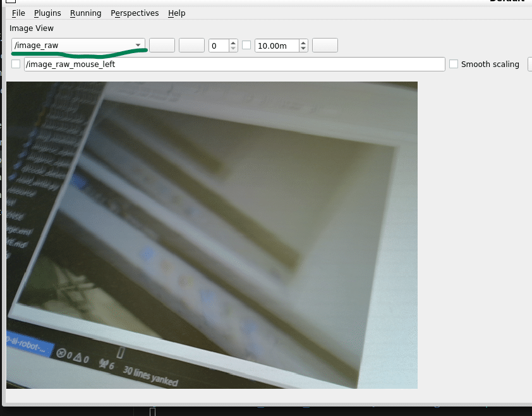Open the Help menu
This screenshot has width=532, height=416.
177,13
